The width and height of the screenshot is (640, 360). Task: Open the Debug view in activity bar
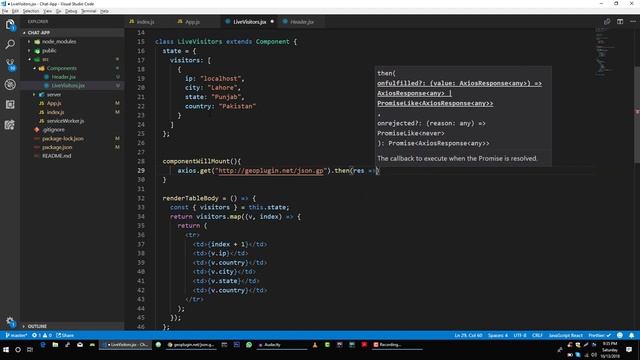tap(10, 84)
